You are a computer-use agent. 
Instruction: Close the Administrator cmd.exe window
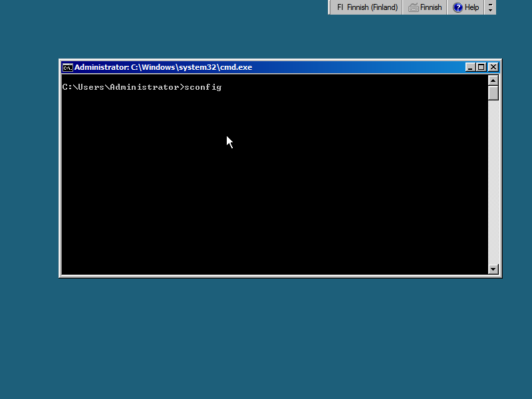coord(493,67)
